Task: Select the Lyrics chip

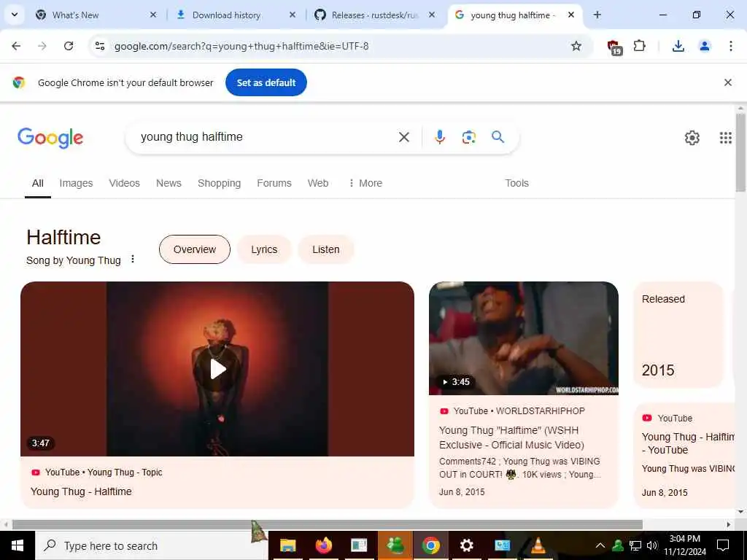Action: [x=264, y=249]
